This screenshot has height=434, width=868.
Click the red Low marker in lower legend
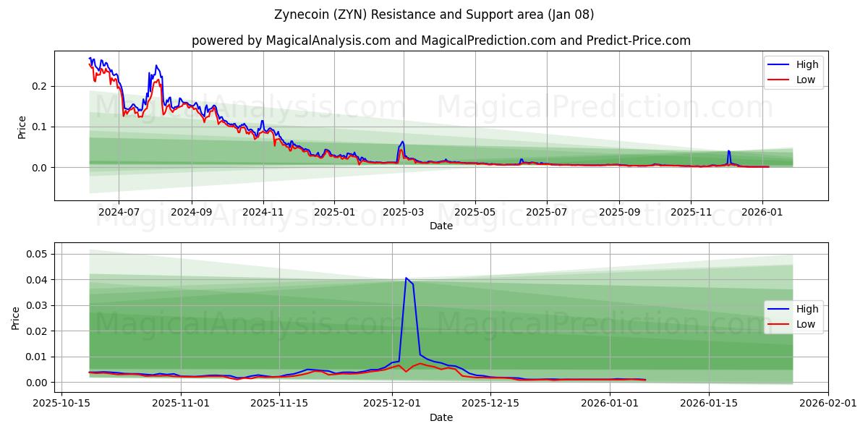click(778, 324)
